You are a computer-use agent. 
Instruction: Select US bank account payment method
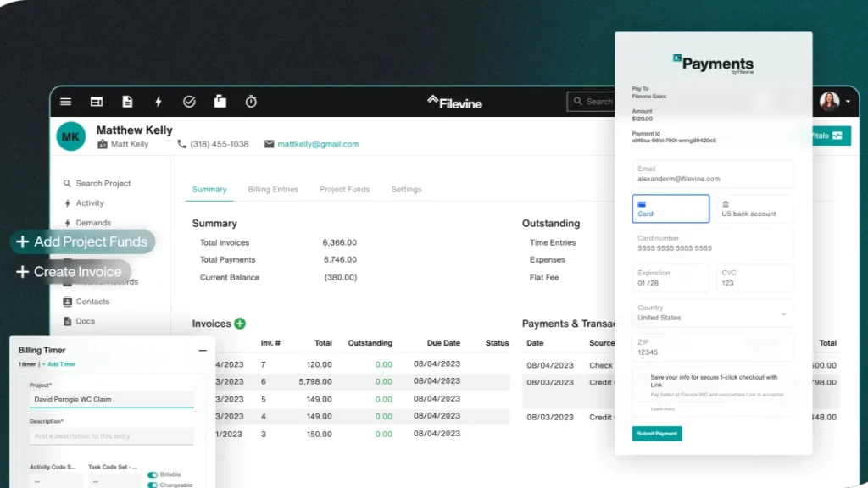754,208
